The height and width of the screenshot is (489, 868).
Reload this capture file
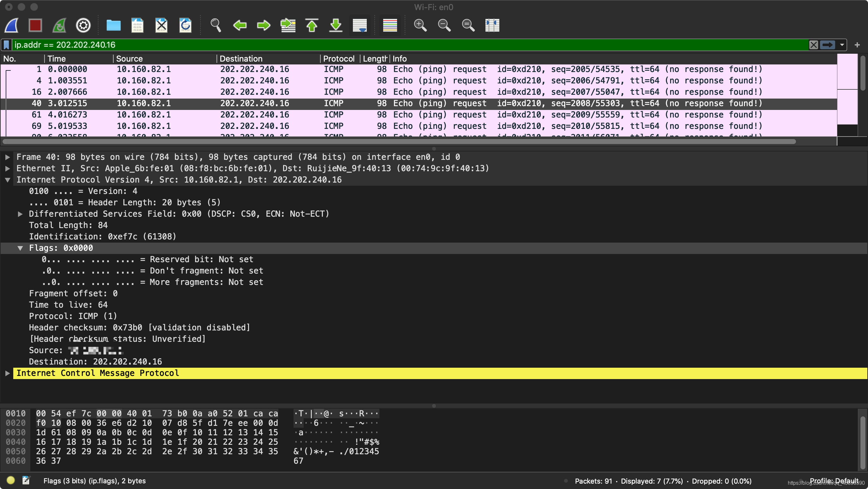(185, 26)
